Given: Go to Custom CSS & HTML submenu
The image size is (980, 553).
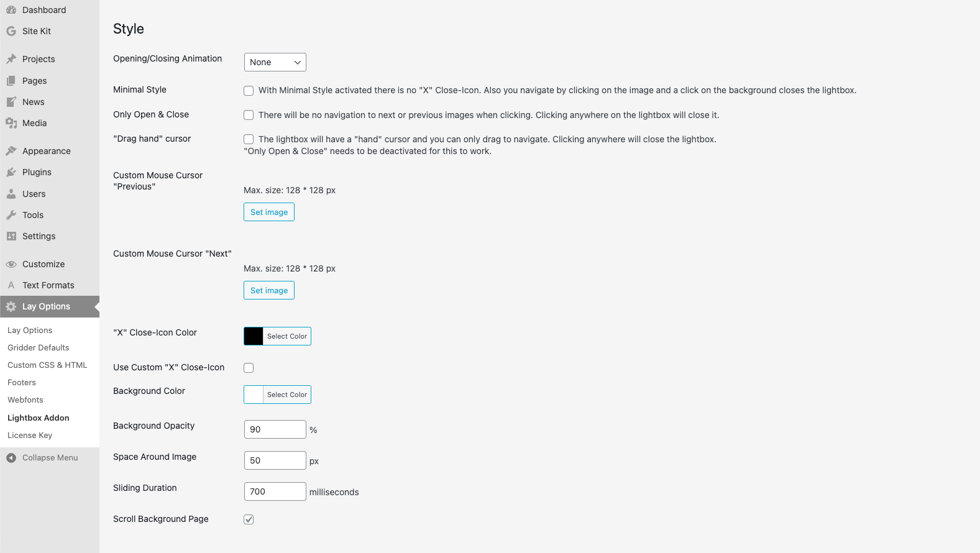Looking at the screenshot, I should click(x=47, y=365).
